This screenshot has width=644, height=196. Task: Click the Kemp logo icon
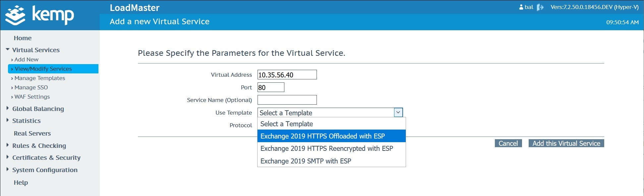15,15
